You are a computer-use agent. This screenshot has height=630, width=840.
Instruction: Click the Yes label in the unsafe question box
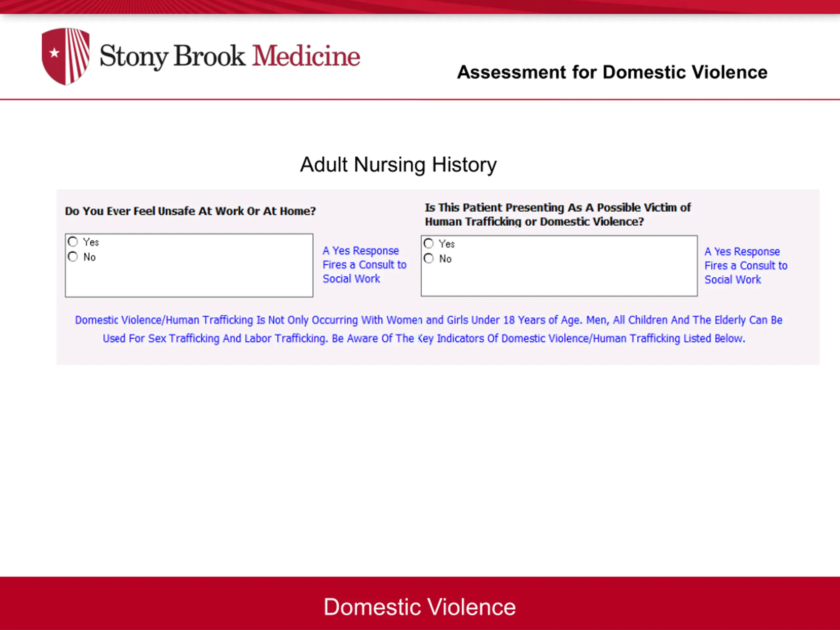(91, 242)
